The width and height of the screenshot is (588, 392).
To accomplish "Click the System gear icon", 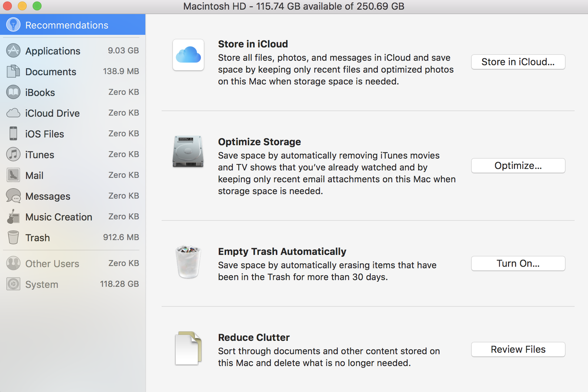I will (x=13, y=284).
